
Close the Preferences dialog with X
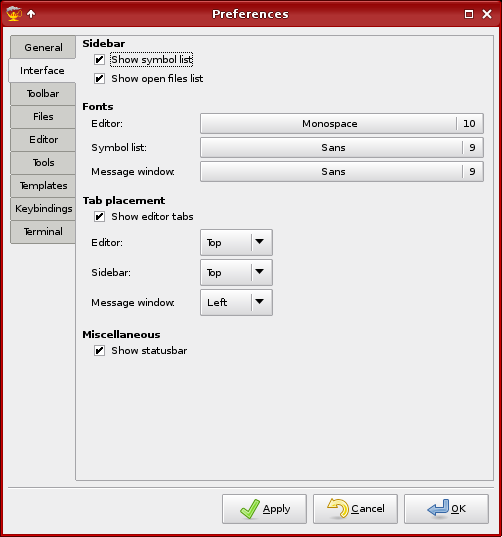(x=487, y=14)
